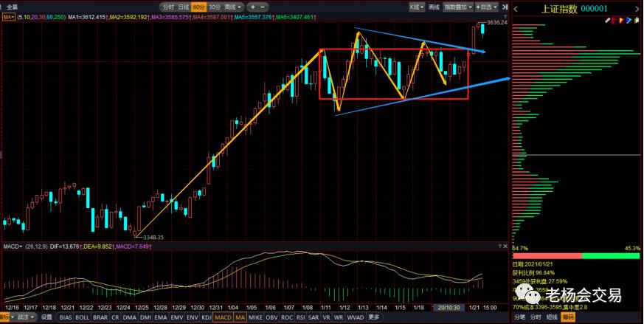Open the 周线 period dropdown
The image size is (644, 324).
click(233, 7)
